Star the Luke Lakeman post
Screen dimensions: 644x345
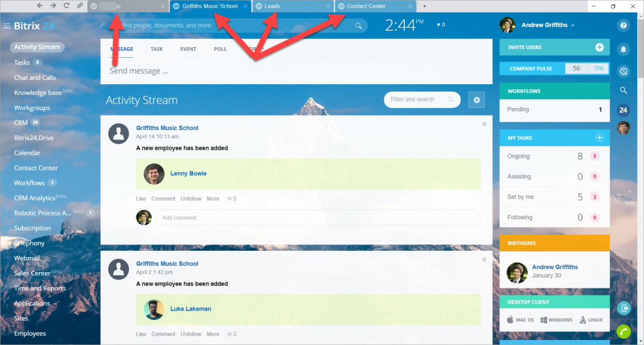click(x=484, y=260)
